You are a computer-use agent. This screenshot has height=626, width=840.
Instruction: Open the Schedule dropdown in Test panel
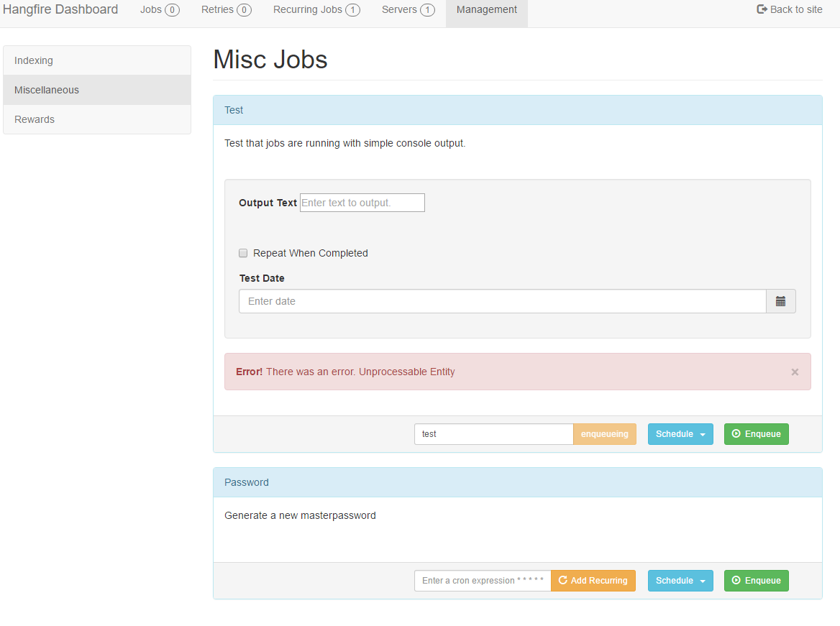(680, 434)
